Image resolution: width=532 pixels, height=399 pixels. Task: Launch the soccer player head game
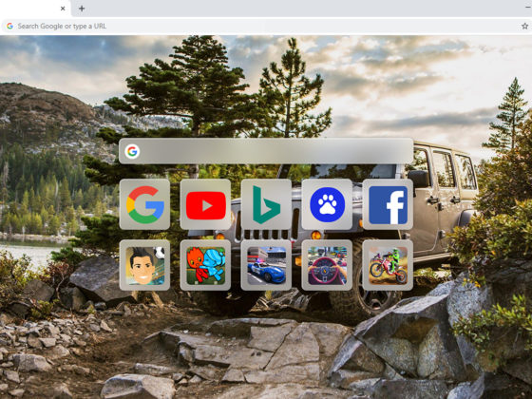coord(144,265)
